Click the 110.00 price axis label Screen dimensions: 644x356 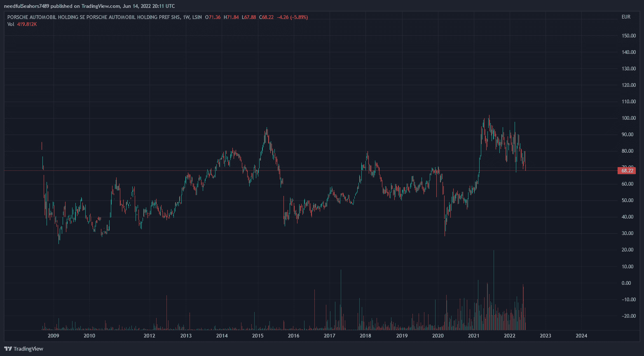[629, 102]
